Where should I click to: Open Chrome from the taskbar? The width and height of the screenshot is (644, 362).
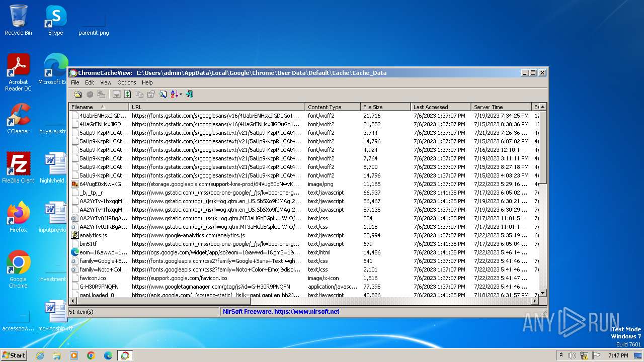[x=91, y=355]
